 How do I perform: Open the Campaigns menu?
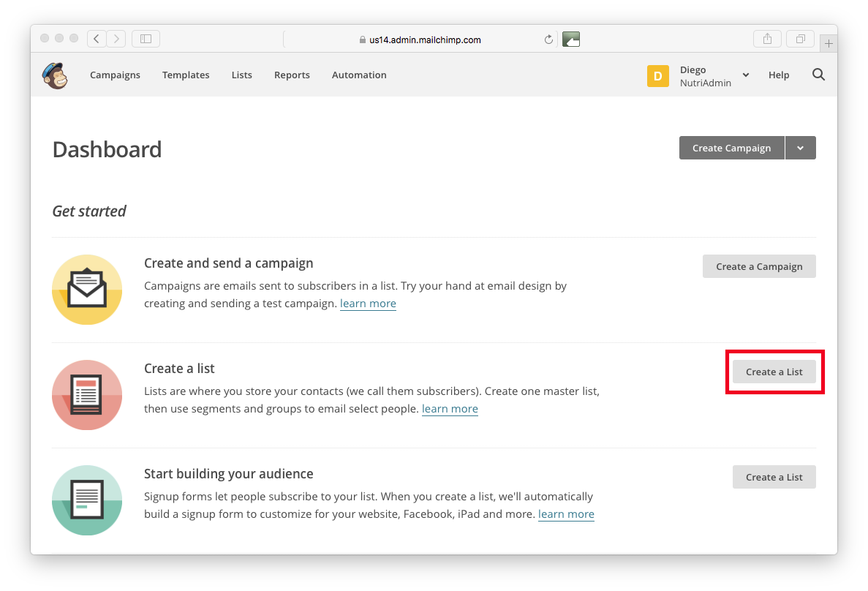[x=115, y=75]
